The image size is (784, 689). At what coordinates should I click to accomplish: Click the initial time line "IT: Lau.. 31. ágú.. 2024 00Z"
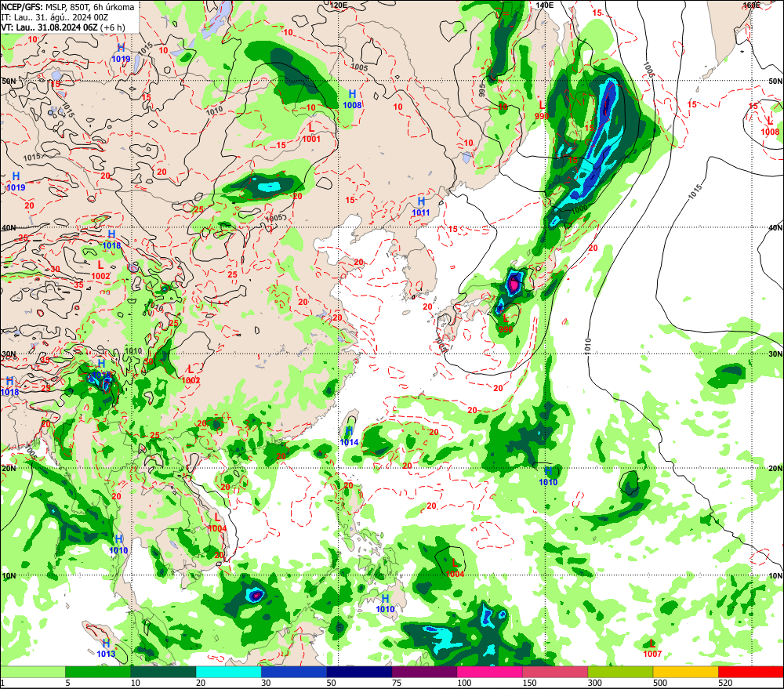point(55,17)
